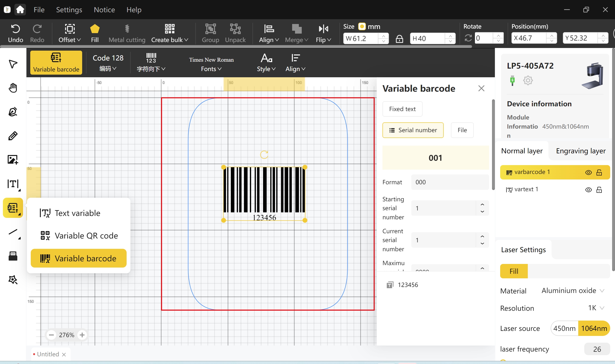
Task: Switch to the Normal layer tab
Action: click(522, 151)
